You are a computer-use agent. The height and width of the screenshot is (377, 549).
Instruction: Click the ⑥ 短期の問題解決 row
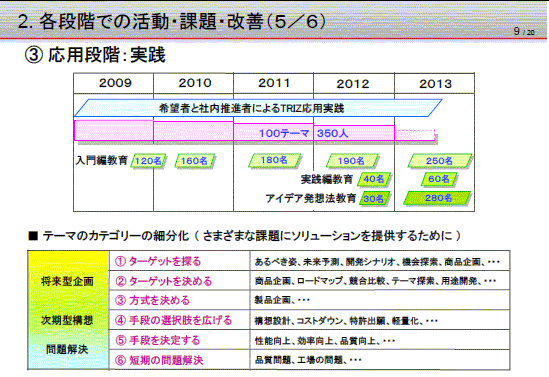point(310,359)
